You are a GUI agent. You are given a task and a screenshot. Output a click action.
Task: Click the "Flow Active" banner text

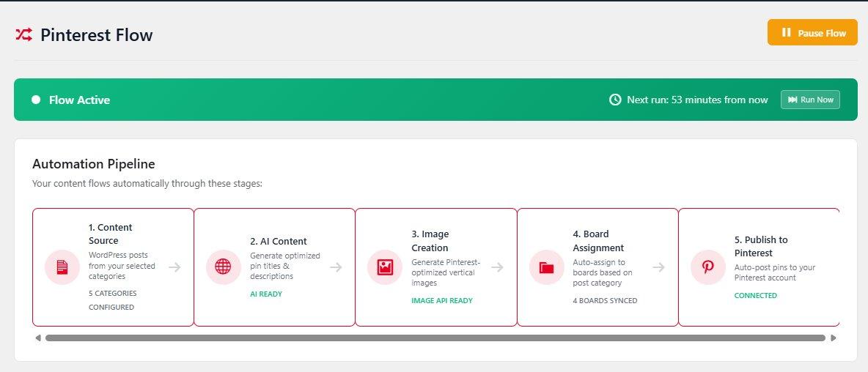[x=80, y=100]
